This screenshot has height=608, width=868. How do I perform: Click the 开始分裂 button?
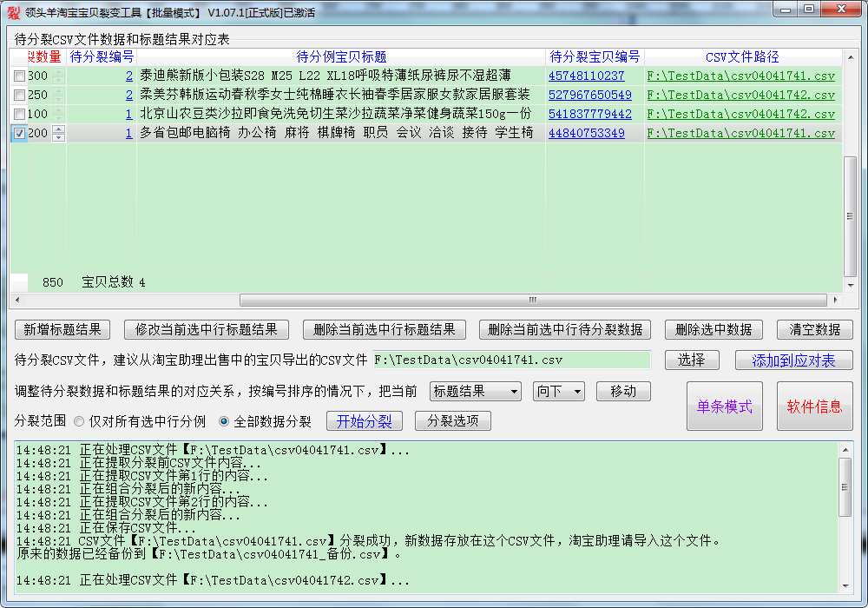click(364, 421)
